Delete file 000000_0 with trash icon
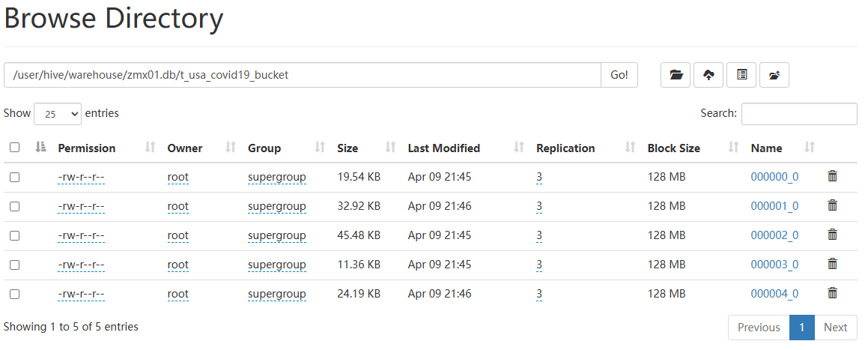868x350 pixels. [832, 176]
